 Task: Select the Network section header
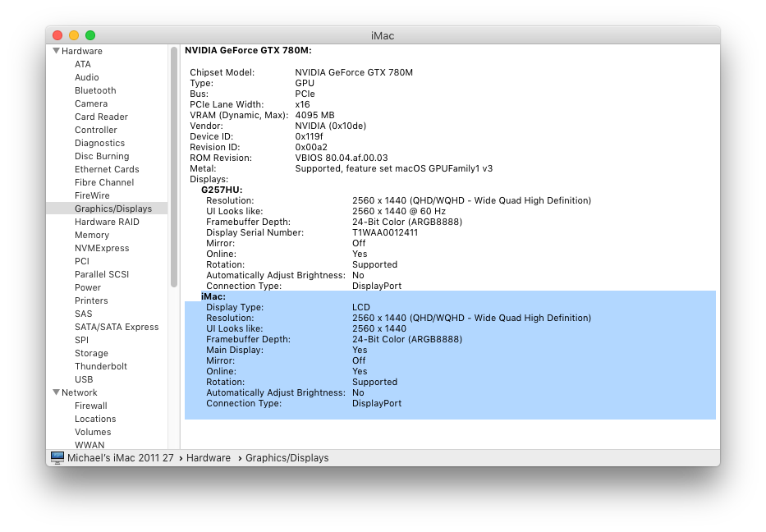point(79,392)
